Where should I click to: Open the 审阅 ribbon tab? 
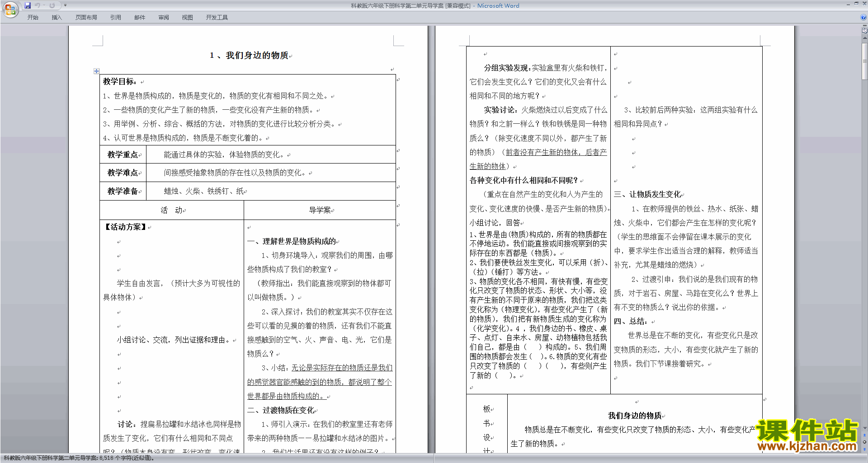[x=164, y=18]
